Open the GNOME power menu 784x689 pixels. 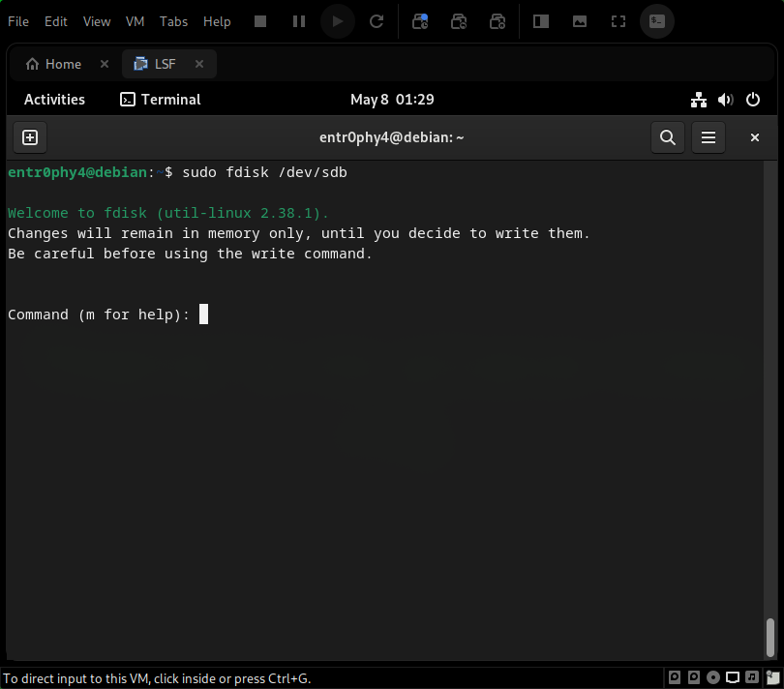[x=753, y=100]
